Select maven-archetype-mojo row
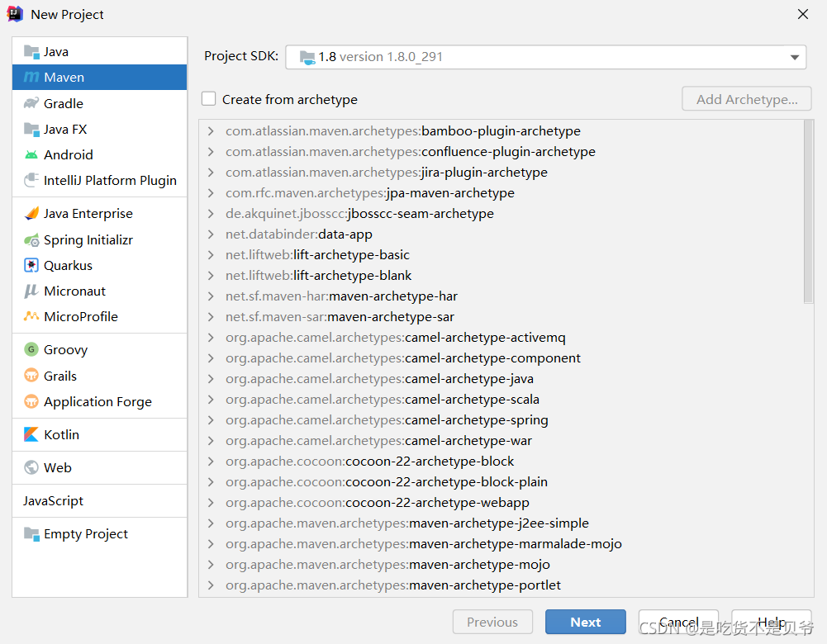 [x=501, y=565]
